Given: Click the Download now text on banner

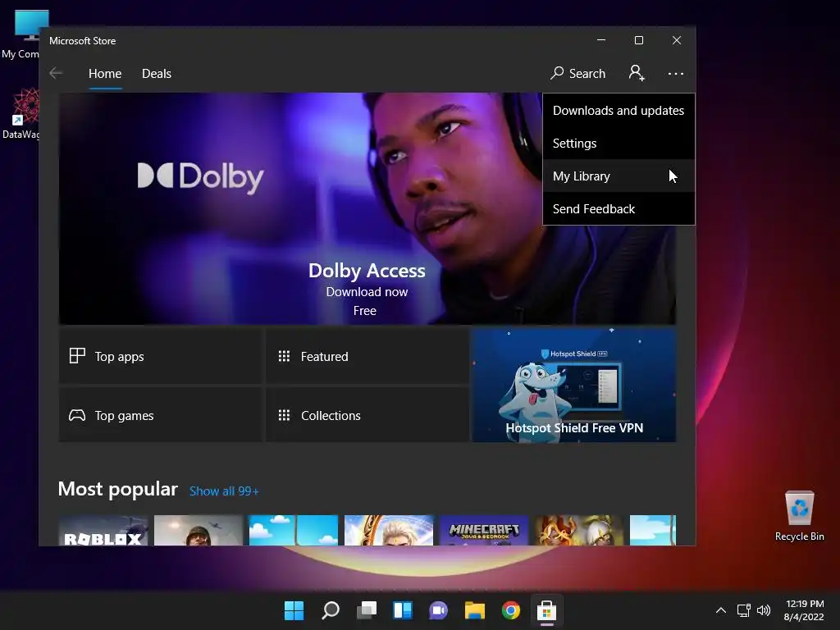Looking at the screenshot, I should click(x=367, y=292).
